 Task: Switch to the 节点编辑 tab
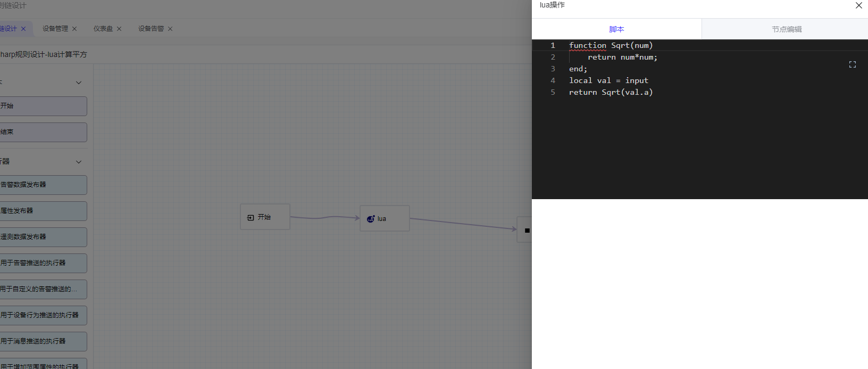(x=787, y=29)
